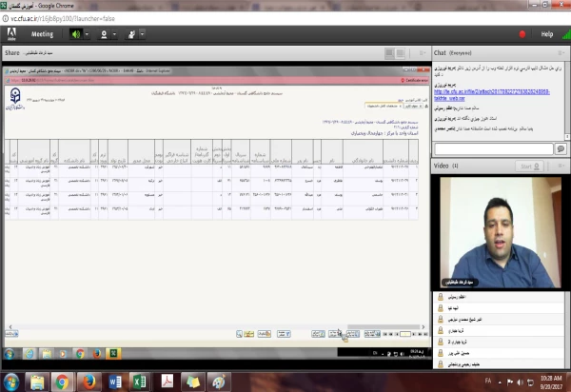Open the Chat pod options menu
Viewport: 571px width, 392px height.
pyautogui.click(x=561, y=53)
